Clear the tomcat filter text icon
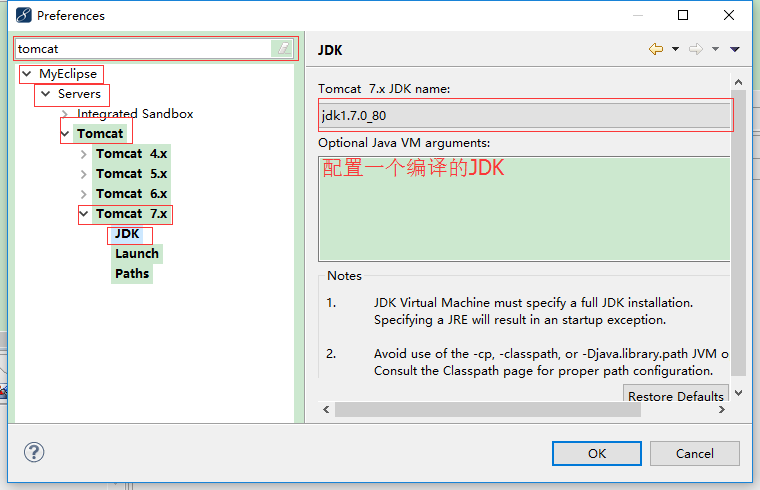The width and height of the screenshot is (760, 490). click(283, 48)
